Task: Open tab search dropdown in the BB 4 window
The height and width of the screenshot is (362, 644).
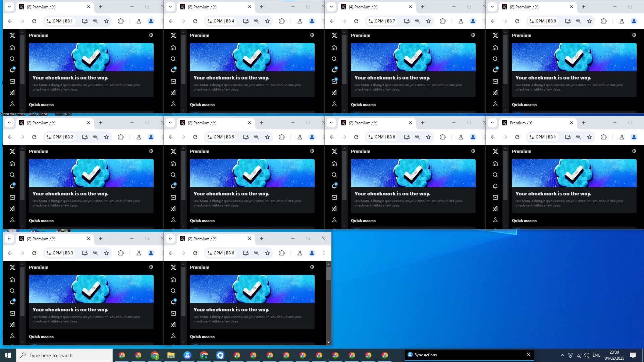Action: pos(170,7)
